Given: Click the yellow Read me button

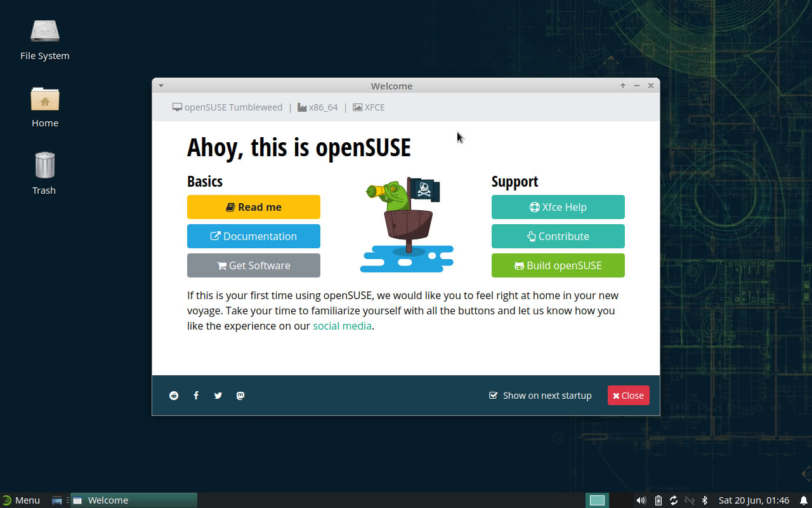Looking at the screenshot, I should coord(254,207).
